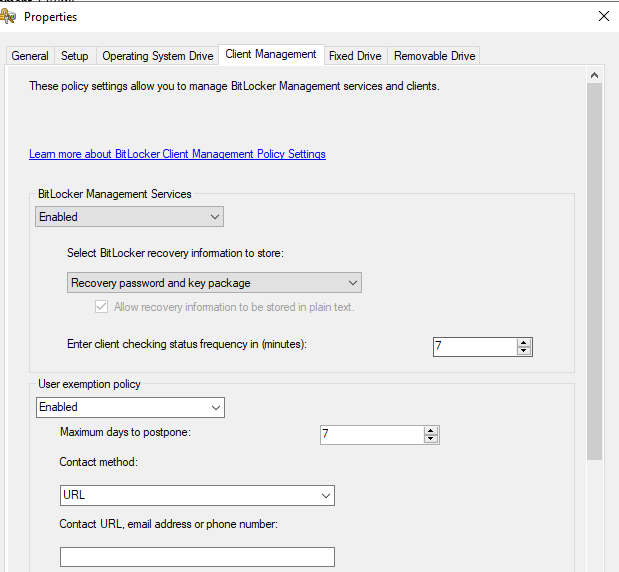Open the Setup tab
This screenshot has width=619, height=572.
(75, 56)
